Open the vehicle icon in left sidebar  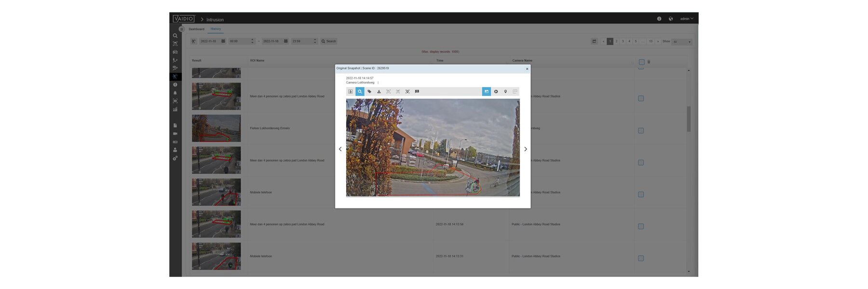pos(175,52)
